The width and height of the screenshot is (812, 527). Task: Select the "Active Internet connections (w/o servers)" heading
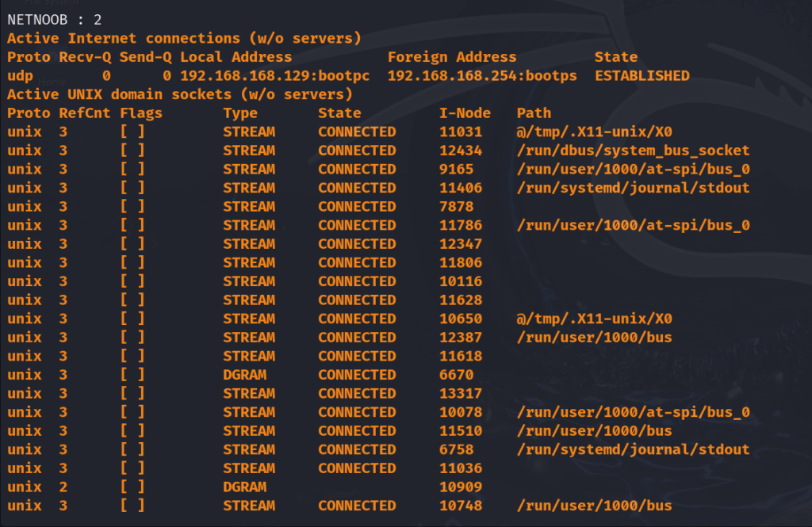pos(184,38)
